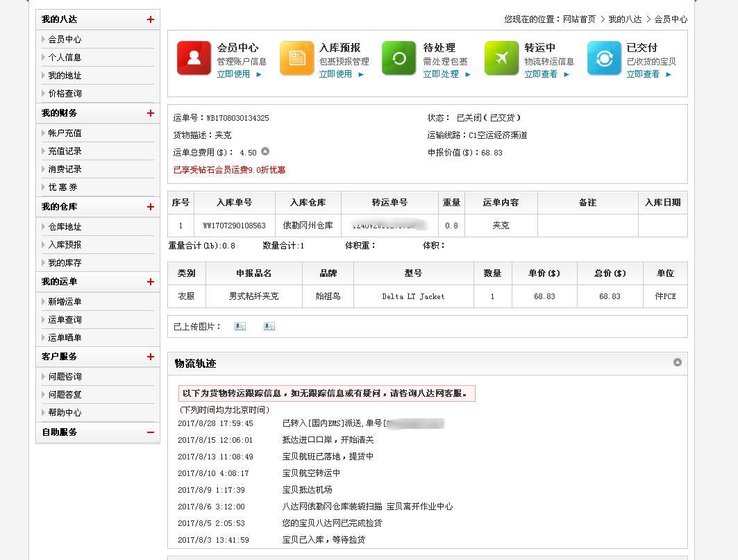Viewport: 738px width, 560px height.
Task: Open the second uploaded image icon
Action: pyautogui.click(x=269, y=326)
